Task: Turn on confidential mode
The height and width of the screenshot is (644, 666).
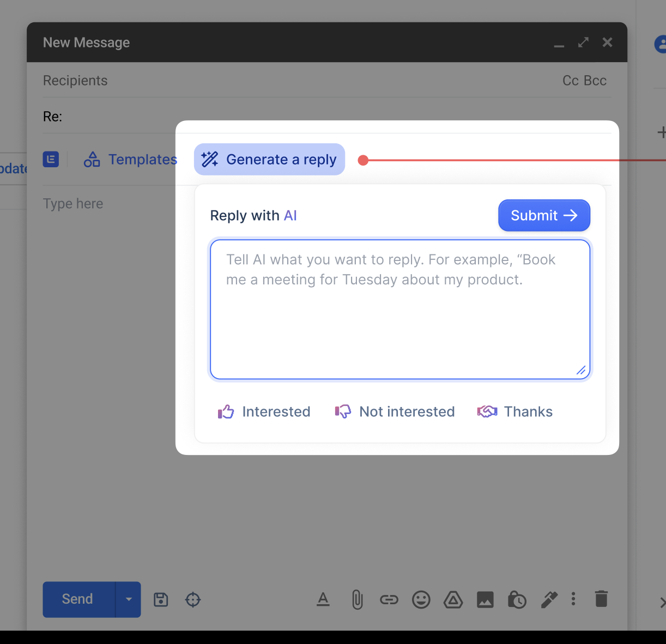Action: [x=517, y=599]
